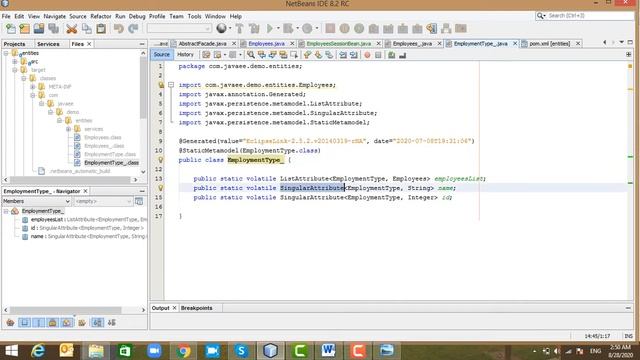Click the Comment editor toolbar icon
This screenshot has width=640, height=360.
391,55
